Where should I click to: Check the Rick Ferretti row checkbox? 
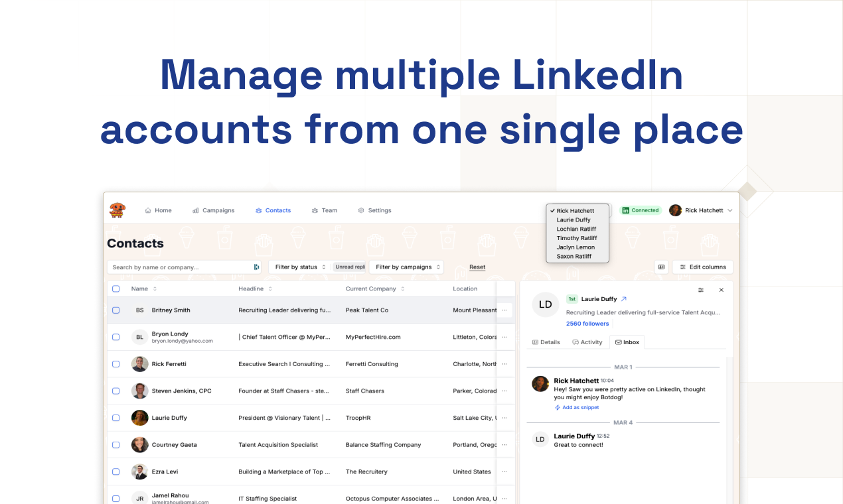116,364
